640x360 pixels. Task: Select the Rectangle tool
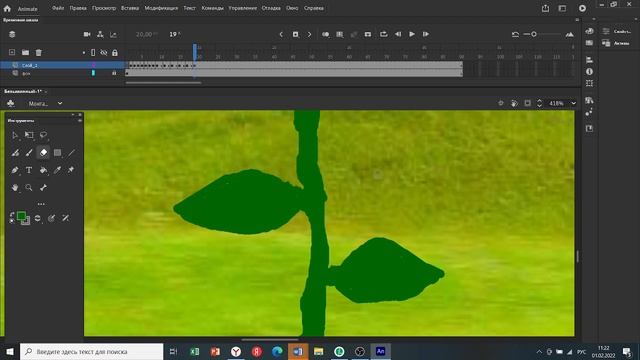point(57,153)
